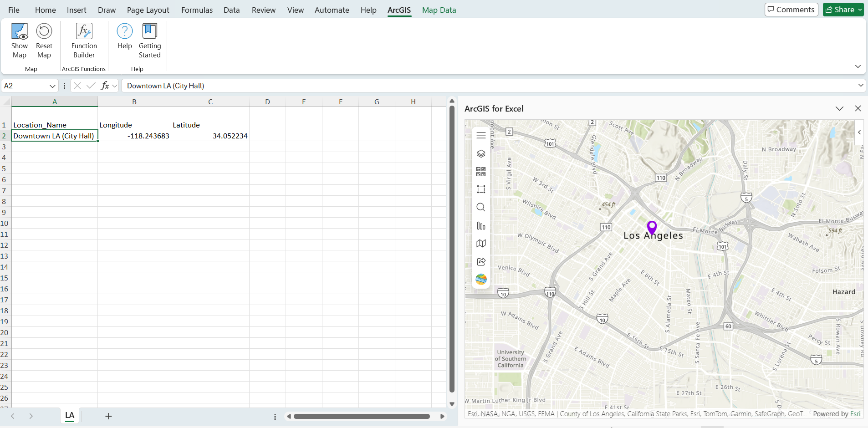Image resolution: width=868 pixels, height=428 pixels.
Task: Open the Basemap gallery icon
Action: [481, 172]
